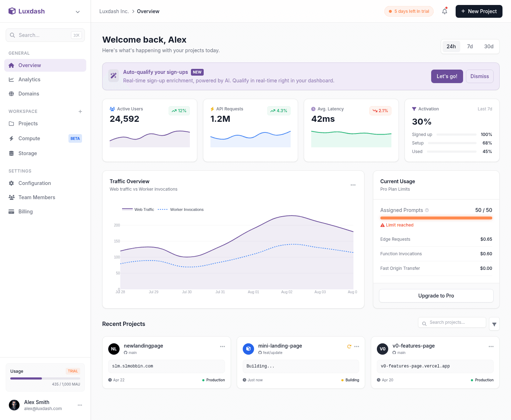
Task: Click Luxdash Inc. breadcrumb link
Action: pos(114,11)
